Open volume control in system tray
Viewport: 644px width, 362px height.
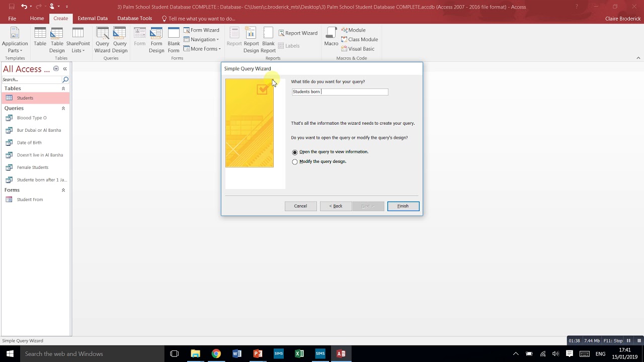pos(555,354)
